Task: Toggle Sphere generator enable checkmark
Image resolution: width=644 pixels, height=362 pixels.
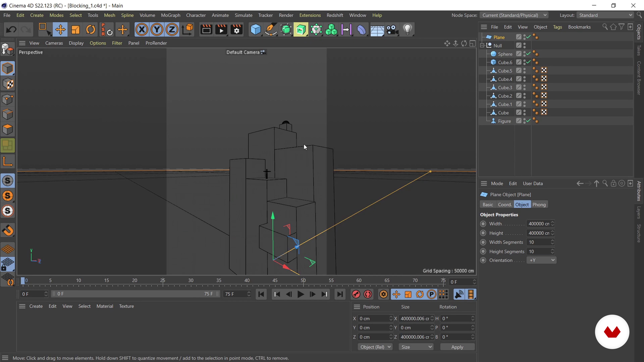Action: click(528, 54)
